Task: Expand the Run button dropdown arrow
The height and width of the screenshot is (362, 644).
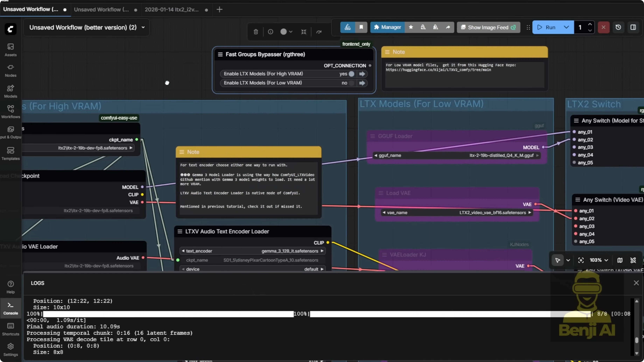Action: [566, 27]
